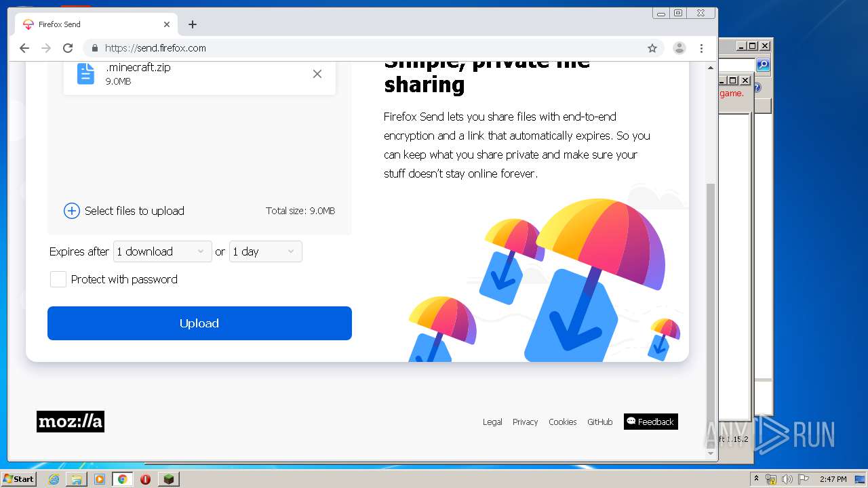Click the search icon in the background window
868x488 pixels.
[x=763, y=65]
